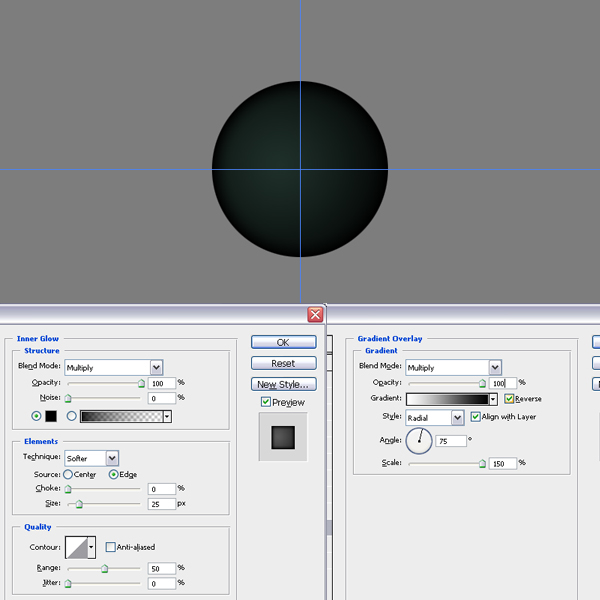600x600 pixels.
Task: Click the dark sphere on the canvas
Action: [x=300, y=169]
